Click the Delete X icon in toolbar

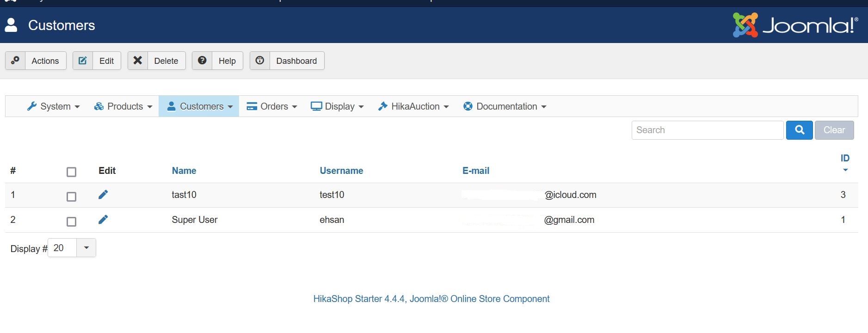point(138,61)
